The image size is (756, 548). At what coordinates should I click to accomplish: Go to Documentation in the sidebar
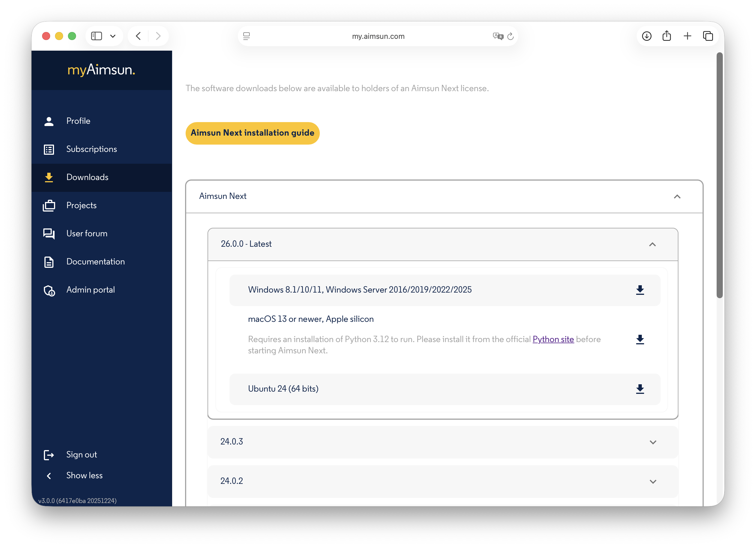coord(95,262)
